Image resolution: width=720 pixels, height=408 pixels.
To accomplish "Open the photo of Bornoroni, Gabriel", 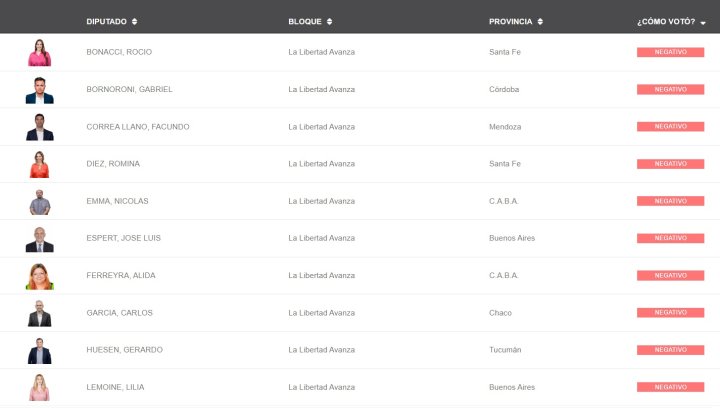I will point(39,90).
